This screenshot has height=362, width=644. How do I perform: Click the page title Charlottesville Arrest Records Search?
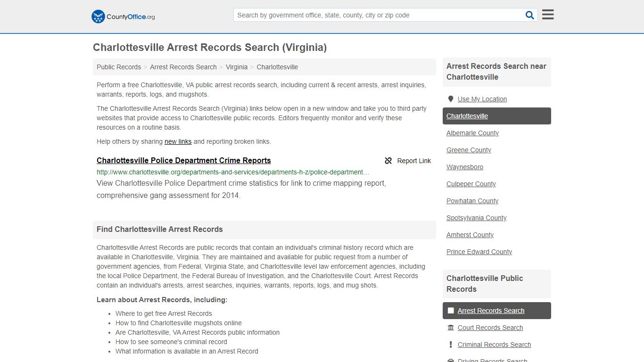point(210,47)
